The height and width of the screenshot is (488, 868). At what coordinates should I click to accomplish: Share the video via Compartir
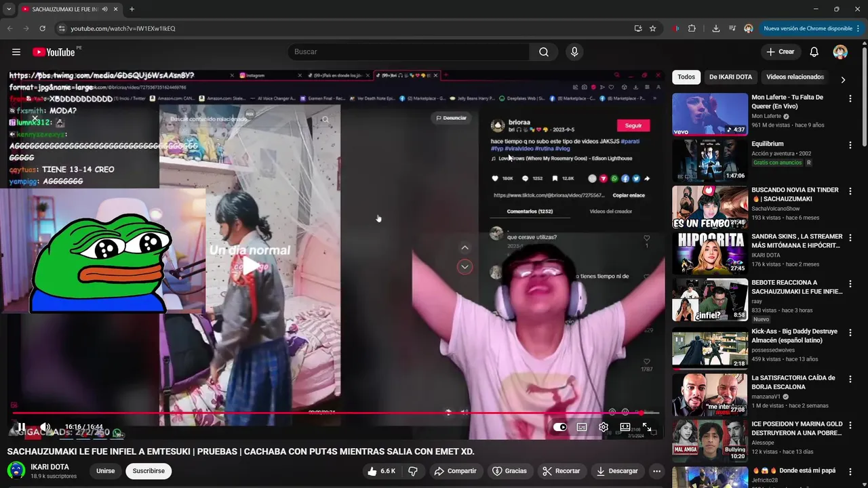coord(456,471)
